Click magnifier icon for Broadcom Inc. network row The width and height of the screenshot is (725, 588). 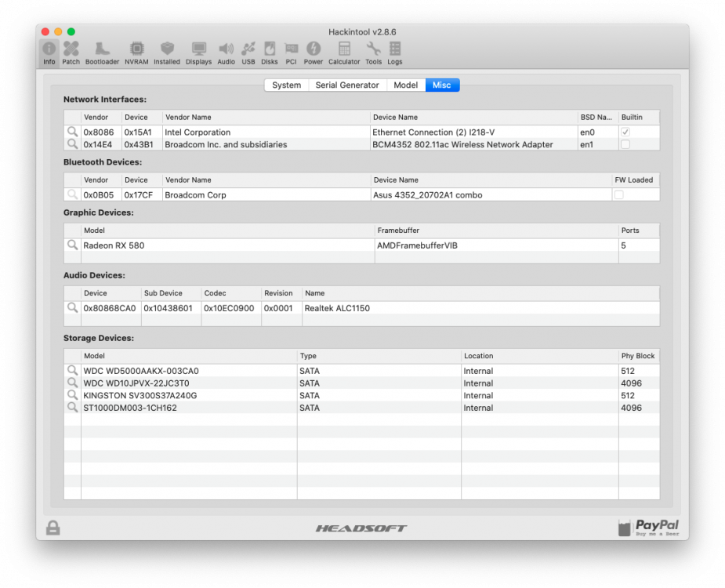click(x=72, y=144)
